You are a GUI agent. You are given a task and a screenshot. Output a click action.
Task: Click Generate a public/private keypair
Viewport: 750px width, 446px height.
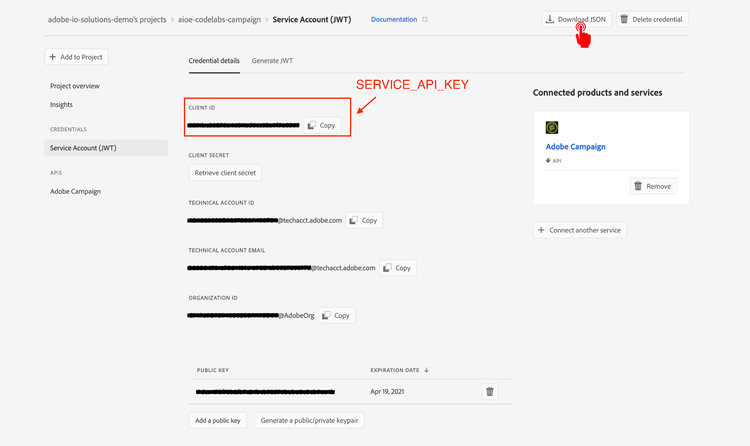pos(309,420)
